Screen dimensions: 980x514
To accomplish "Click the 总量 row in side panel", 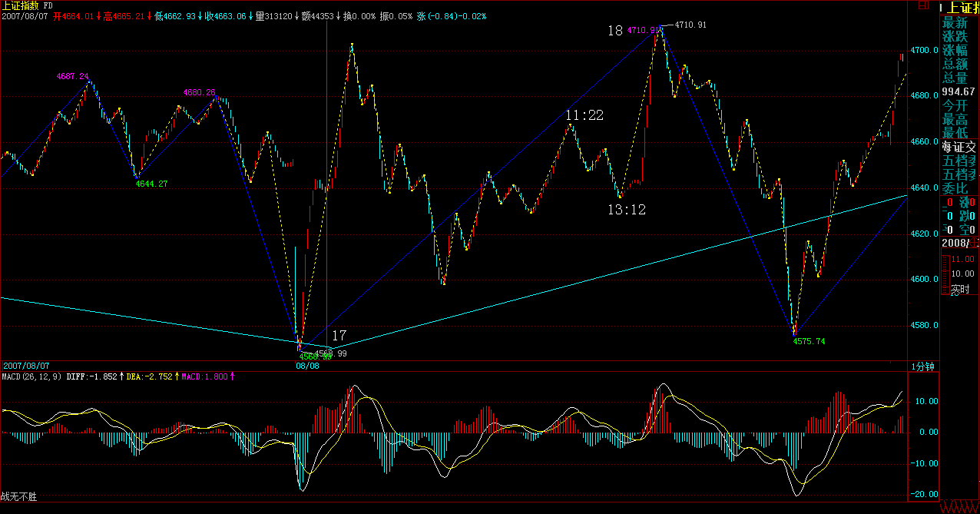I will [x=955, y=78].
